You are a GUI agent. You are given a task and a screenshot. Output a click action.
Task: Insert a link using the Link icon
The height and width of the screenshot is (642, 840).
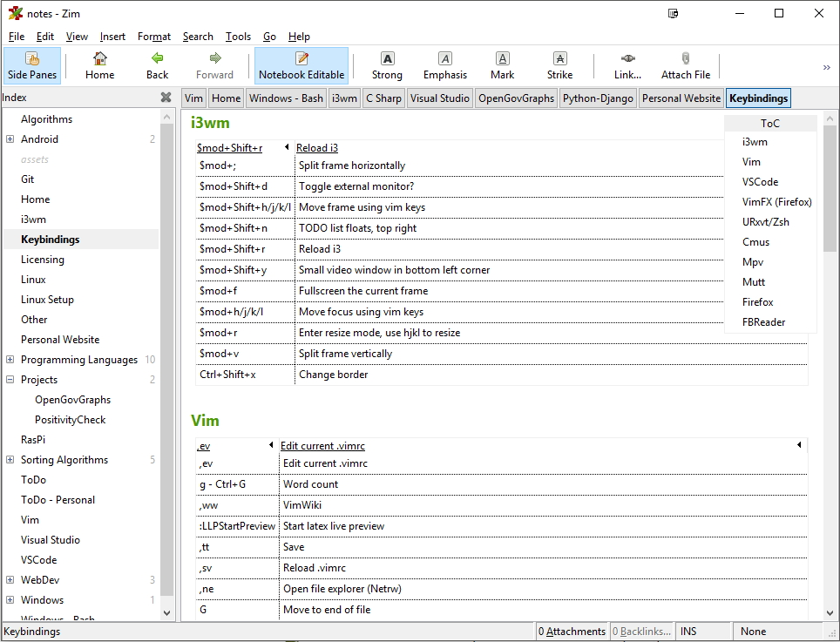(627, 65)
